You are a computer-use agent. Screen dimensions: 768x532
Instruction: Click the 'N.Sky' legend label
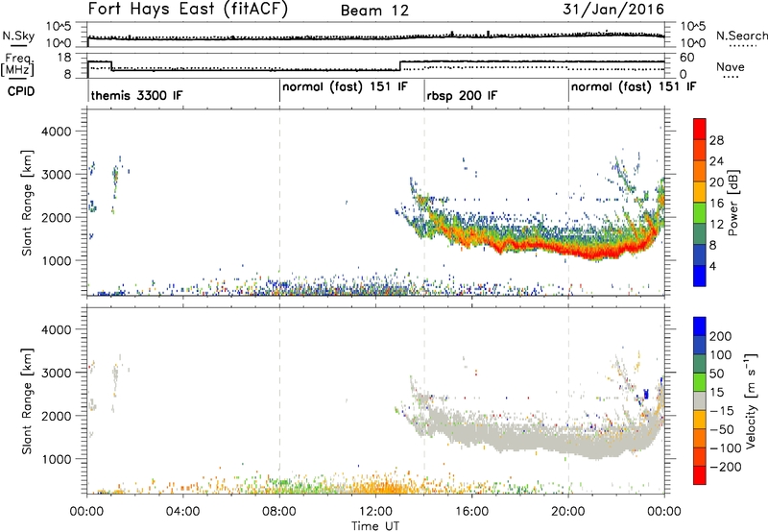tap(18, 36)
